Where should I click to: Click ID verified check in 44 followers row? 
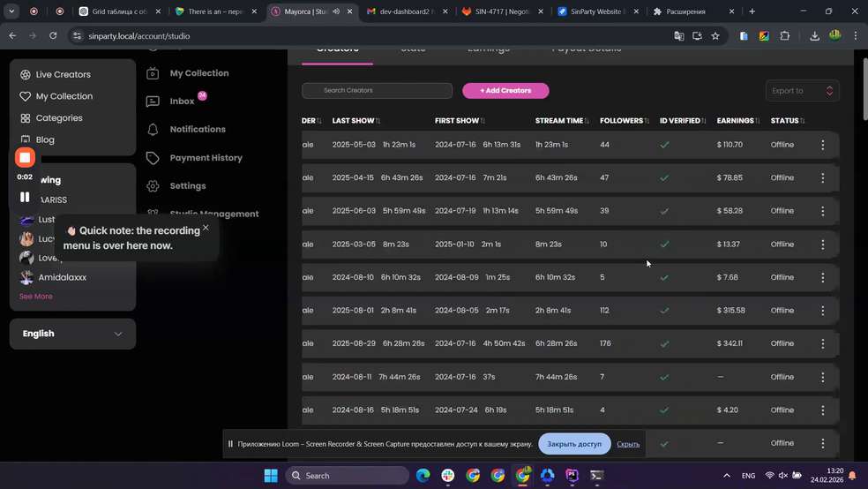(x=664, y=145)
